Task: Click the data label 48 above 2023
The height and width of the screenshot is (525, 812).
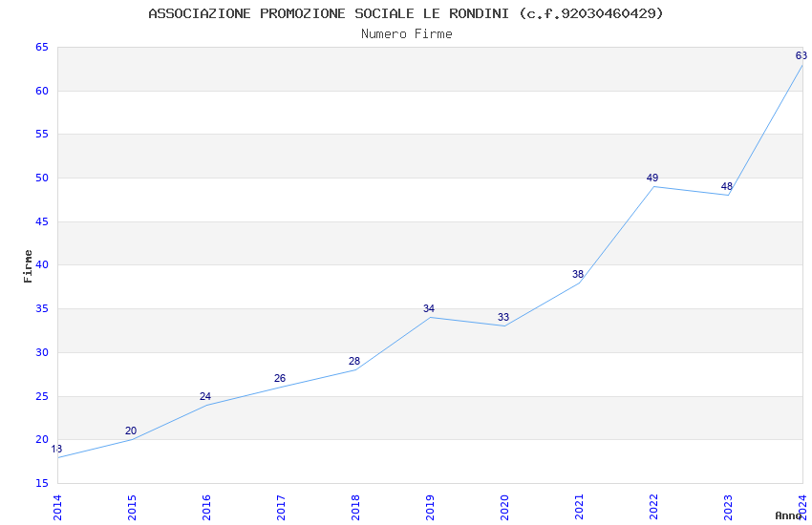Action: pos(727,186)
